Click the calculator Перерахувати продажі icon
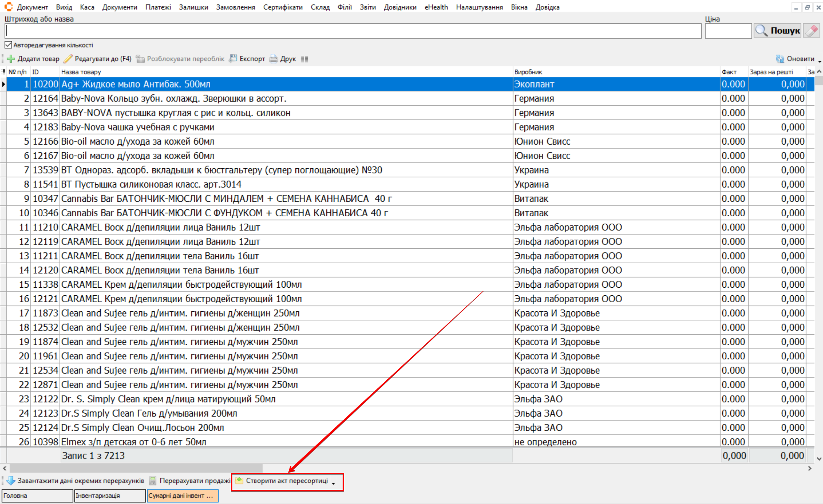 [153, 481]
